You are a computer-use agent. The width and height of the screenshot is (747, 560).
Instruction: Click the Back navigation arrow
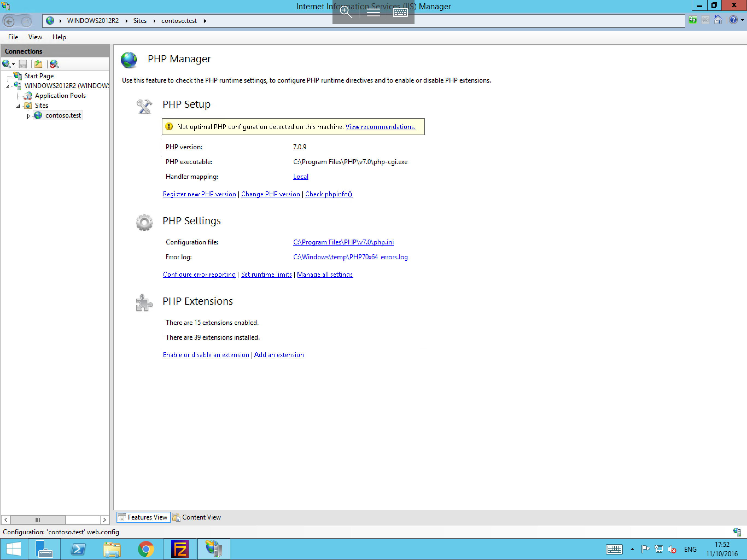click(9, 22)
